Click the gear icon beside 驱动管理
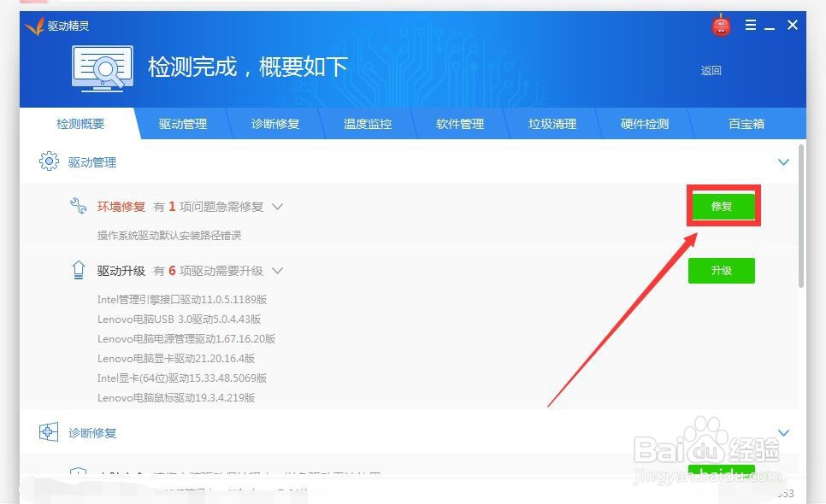The image size is (826, 504). [49, 161]
